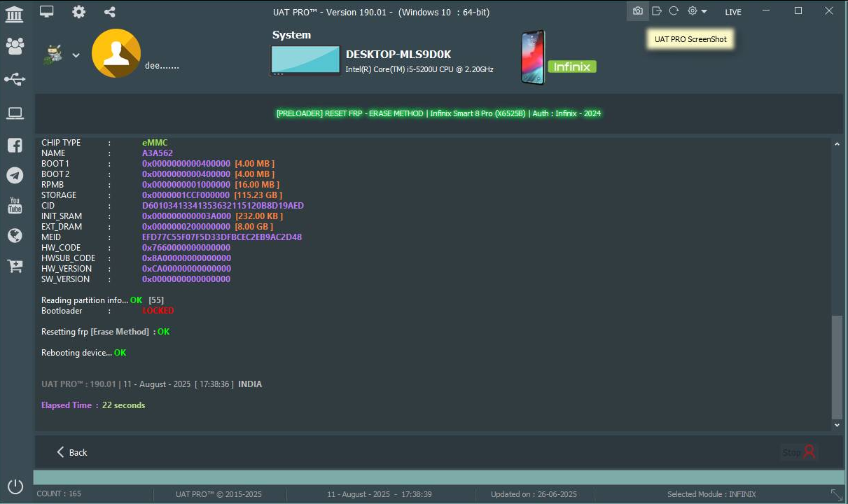Open the users group icon in sidebar
The image size is (848, 504).
click(x=15, y=46)
